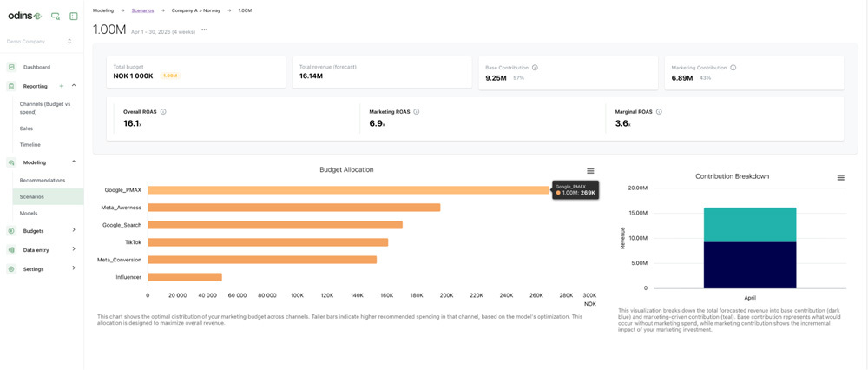Open the search icon beside the odins logo

coord(56,16)
